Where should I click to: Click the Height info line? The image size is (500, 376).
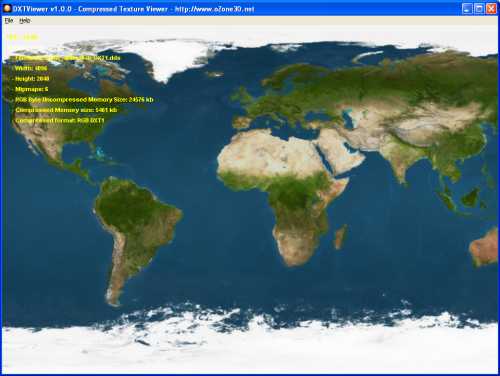coord(32,79)
